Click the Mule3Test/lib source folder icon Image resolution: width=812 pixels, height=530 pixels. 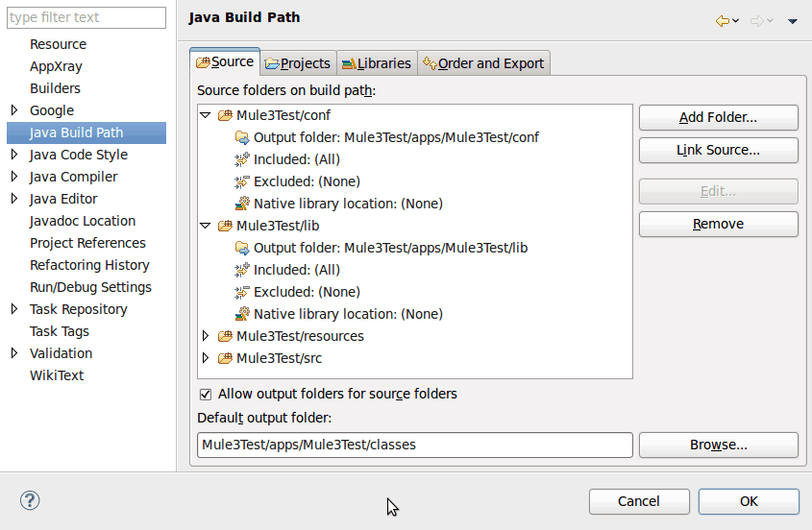click(225, 226)
